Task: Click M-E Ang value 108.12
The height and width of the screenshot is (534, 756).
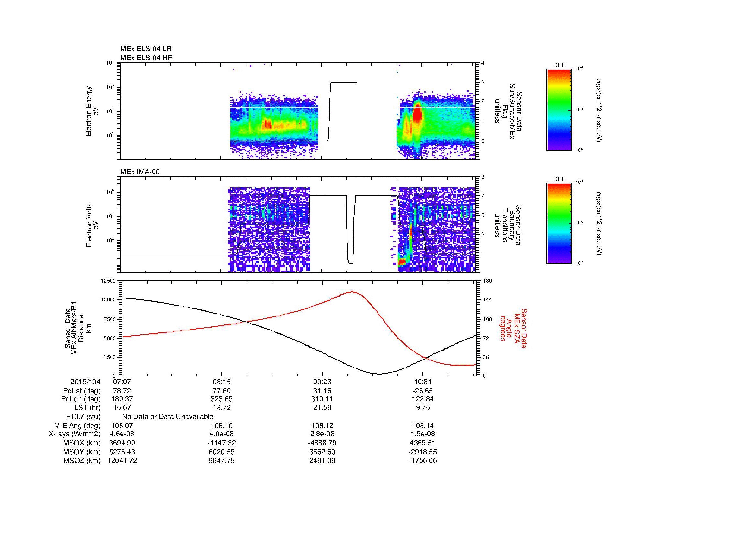Action: [x=322, y=425]
